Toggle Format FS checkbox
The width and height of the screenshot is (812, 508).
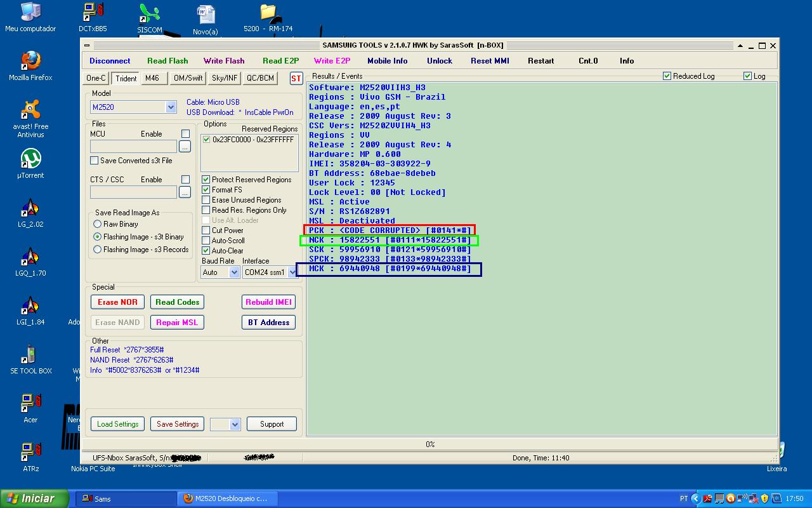[206, 190]
